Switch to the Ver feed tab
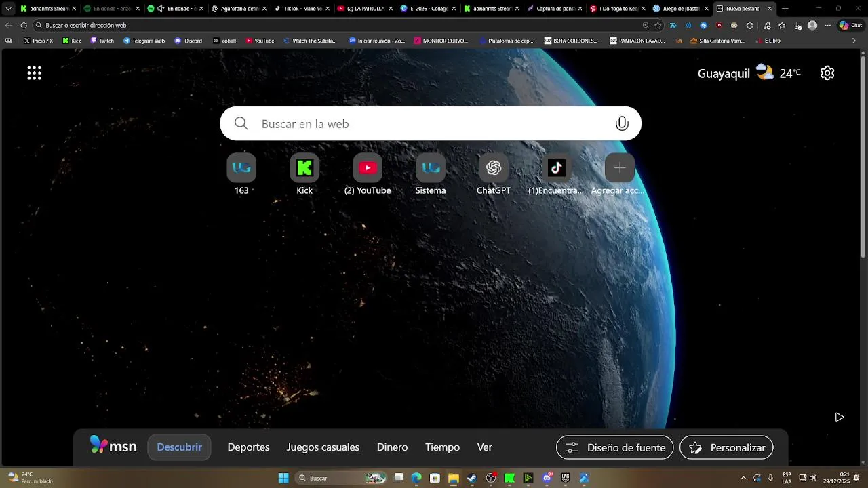The height and width of the screenshot is (488, 868). point(484,447)
